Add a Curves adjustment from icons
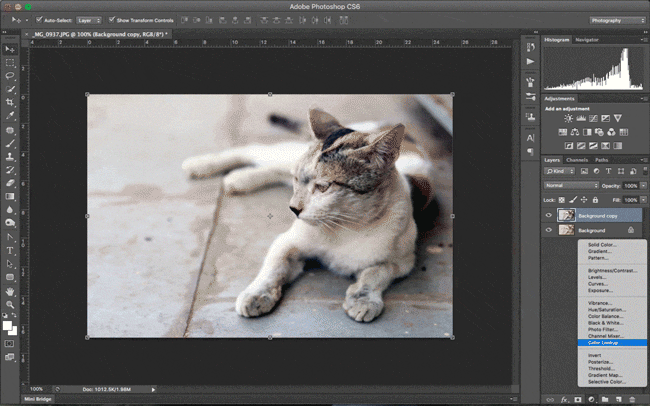This screenshot has width=650, height=406. point(593,119)
